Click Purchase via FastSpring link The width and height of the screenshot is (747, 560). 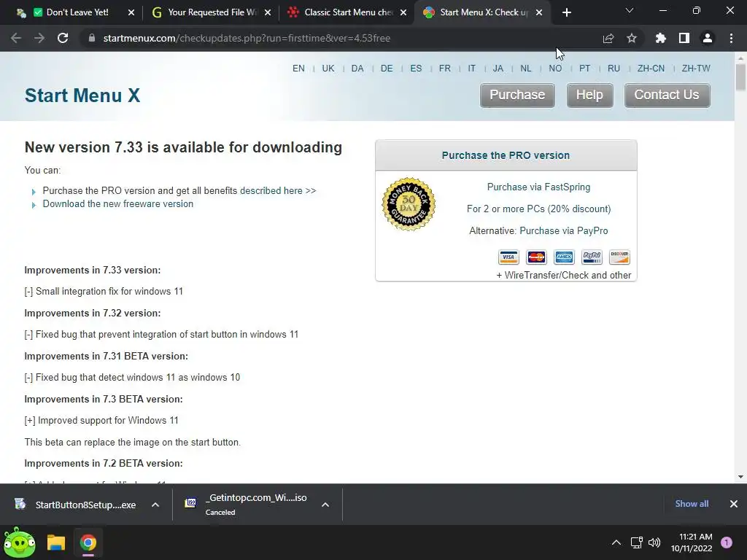click(x=538, y=187)
